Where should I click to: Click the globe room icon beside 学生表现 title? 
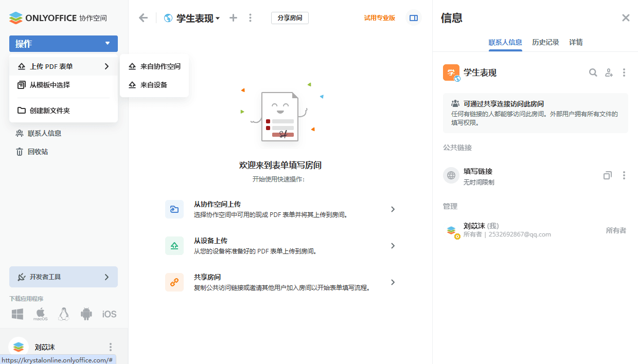coord(168,18)
